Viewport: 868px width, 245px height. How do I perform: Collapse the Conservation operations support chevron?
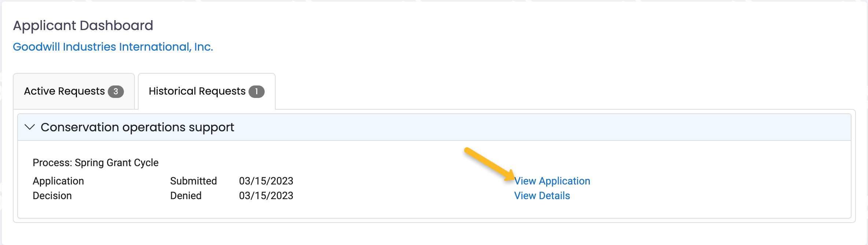tap(29, 127)
